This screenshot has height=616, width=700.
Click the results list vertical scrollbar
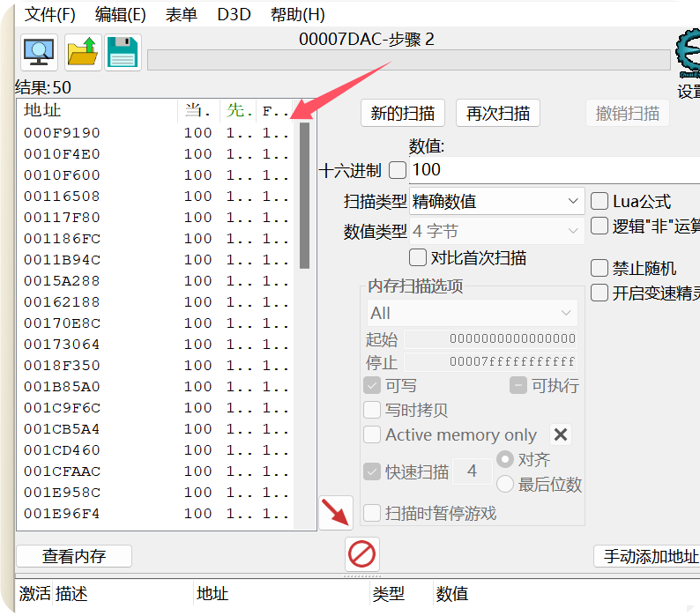coord(304,194)
